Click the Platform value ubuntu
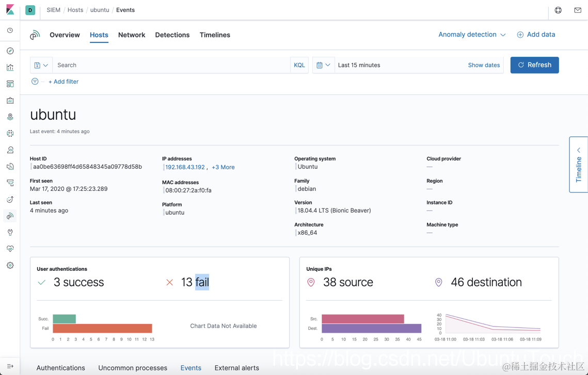 tap(175, 213)
